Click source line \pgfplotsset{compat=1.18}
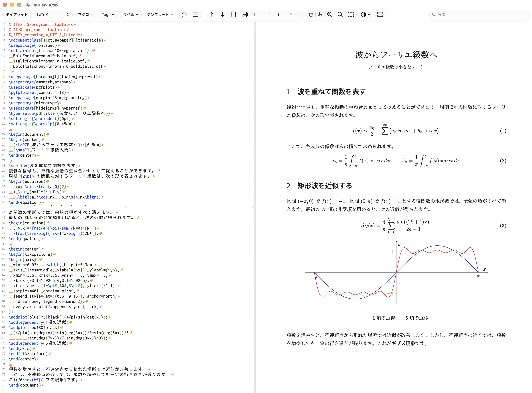Viewport: 532px width, 393px height. pos(37,92)
